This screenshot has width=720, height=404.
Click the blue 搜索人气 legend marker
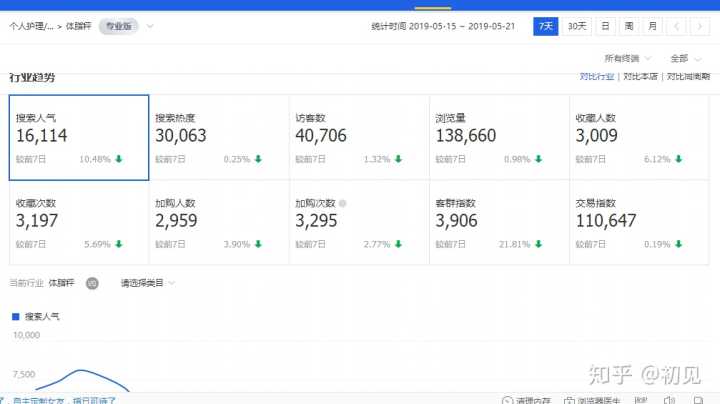pyautogui.click(x=15, y=316)
